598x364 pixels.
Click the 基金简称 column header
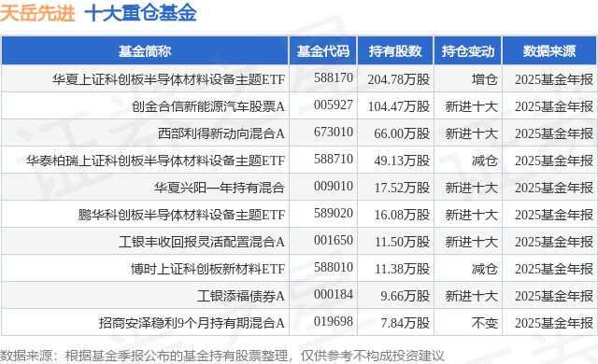point(145,51)
